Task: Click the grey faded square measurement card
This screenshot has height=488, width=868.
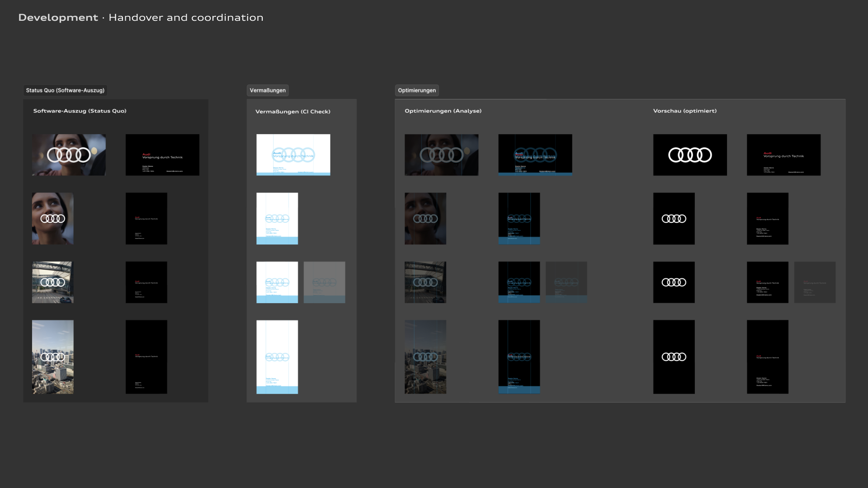Action: pyautogui.click(x=324, y=282)
